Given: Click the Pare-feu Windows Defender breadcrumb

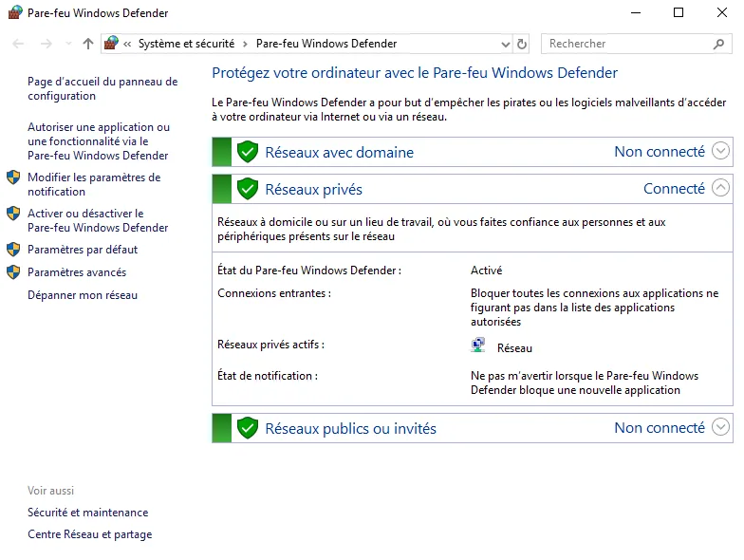Looking at the screenshot, I should pyautogui.click(x=326, y=44).
